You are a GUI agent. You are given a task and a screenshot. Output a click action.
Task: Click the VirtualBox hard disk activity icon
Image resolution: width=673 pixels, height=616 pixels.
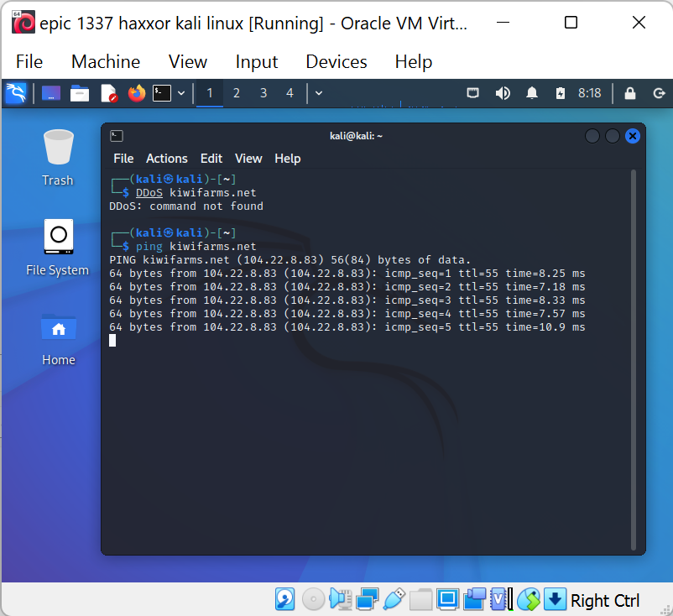pos(285,599)
